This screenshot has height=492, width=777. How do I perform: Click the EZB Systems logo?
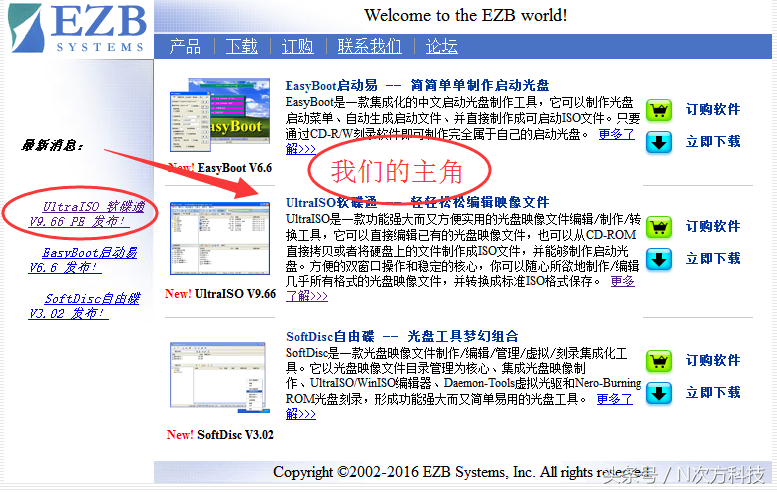[78, 28]
